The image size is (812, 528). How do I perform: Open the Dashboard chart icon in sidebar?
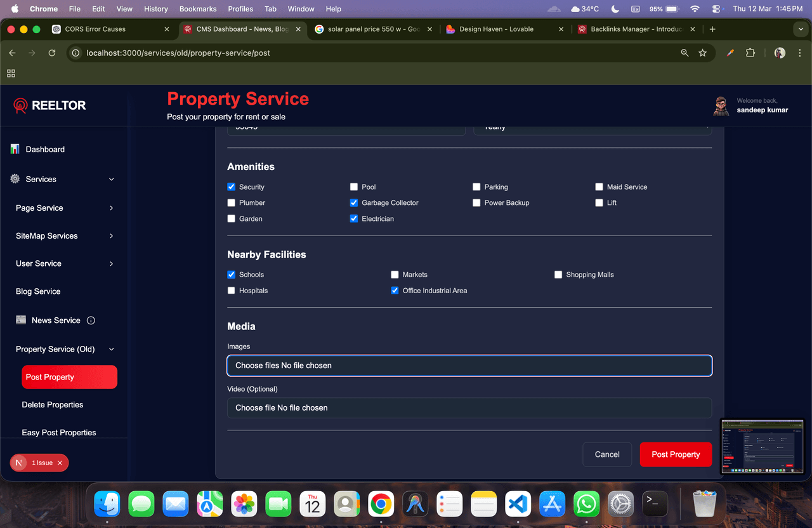pyautogui.click(x=15, y=149)
